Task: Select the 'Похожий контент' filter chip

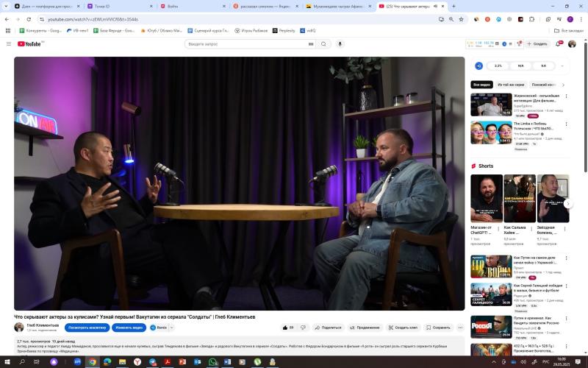Action: coord(542,85)
